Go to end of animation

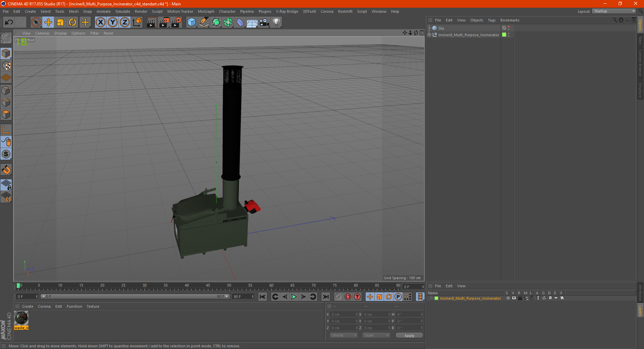click(325, 297)
